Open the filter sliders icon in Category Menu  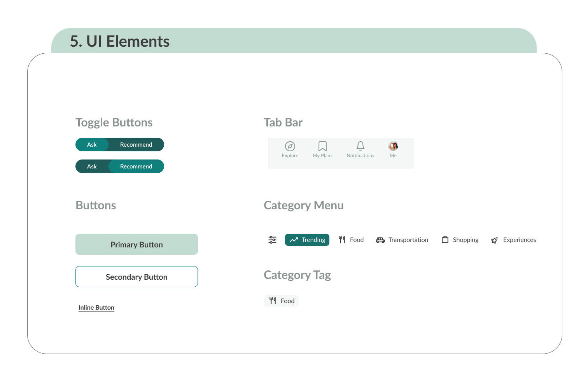point(272,240)
